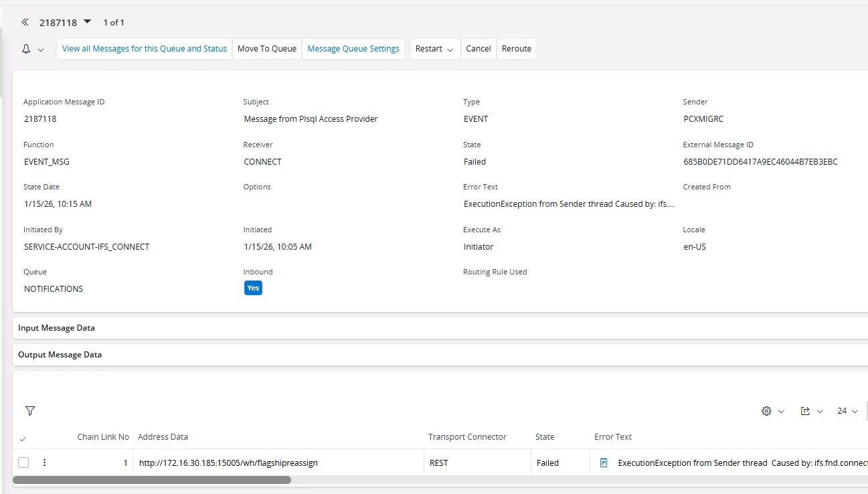Expand the Input Message Data section
This screenshot has height=494, width=868.
pyautogui.click(x=57, y=328)
